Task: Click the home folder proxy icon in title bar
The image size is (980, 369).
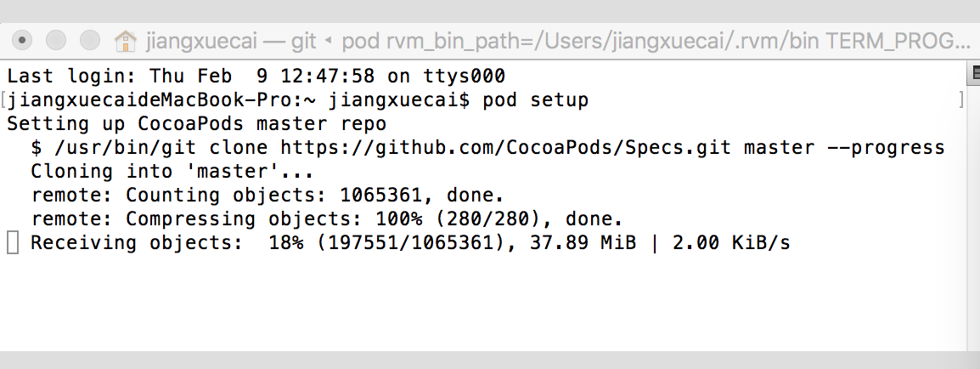Action: click(126, 42)
